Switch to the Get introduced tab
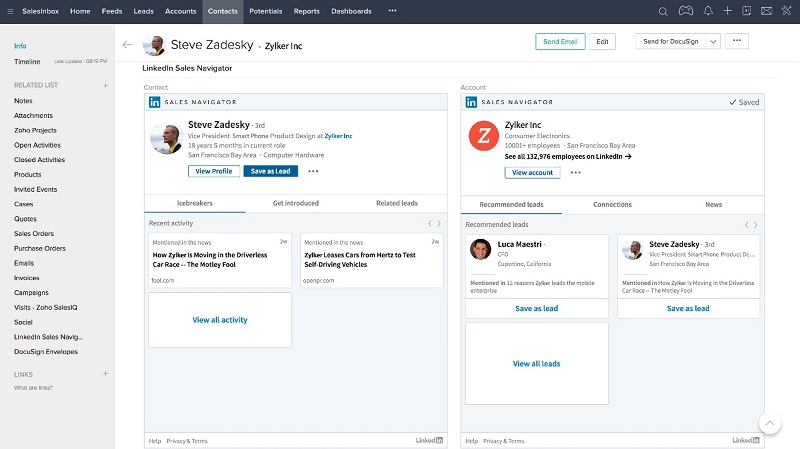The height and width of the screenshot is (449, 800). tap(295, 203)
